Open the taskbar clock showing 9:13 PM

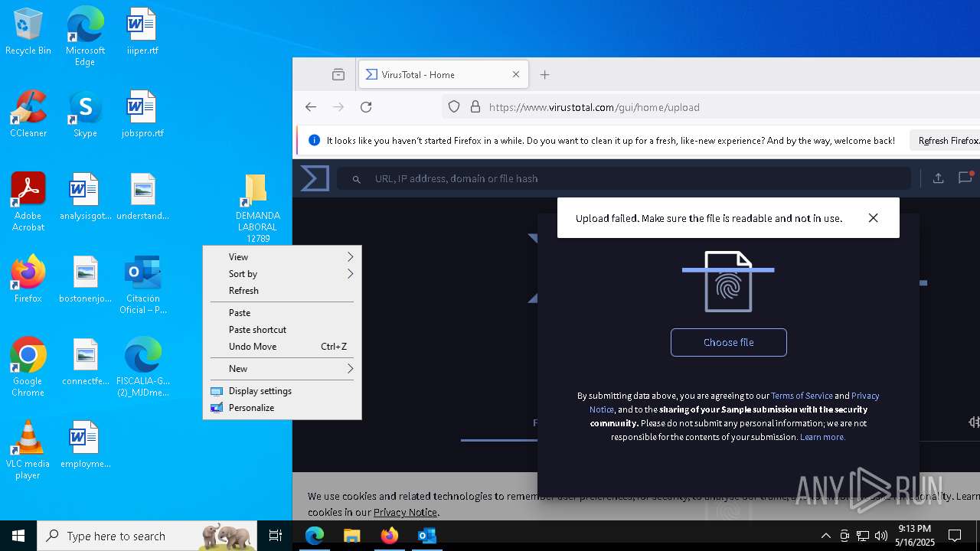pyautogui.click(x=915, y=536)
